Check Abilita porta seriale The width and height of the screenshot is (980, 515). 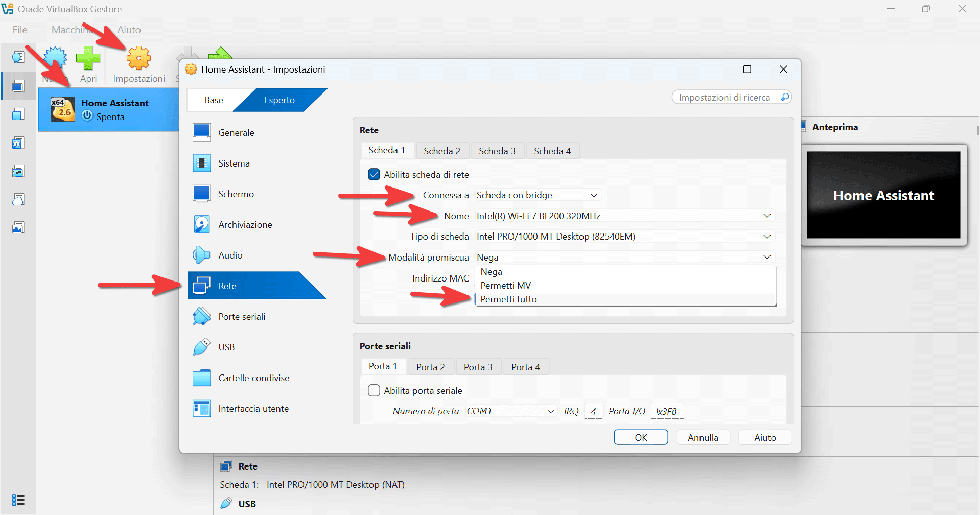coord(374,390)
